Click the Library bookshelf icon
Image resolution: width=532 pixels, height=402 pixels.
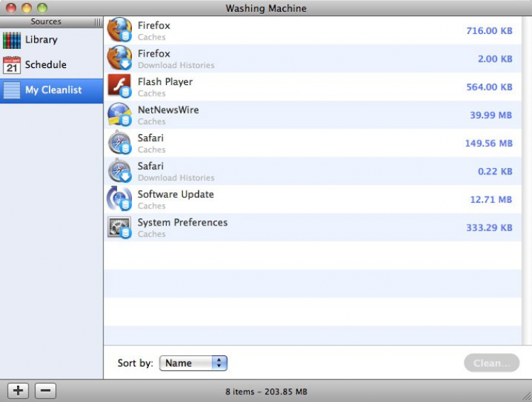12,40
